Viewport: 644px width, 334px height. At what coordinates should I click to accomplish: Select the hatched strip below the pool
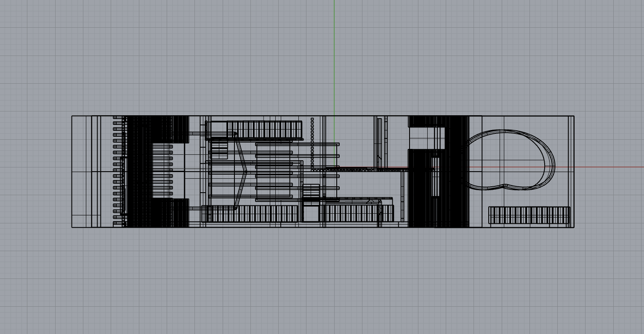[x=529, y=215]
